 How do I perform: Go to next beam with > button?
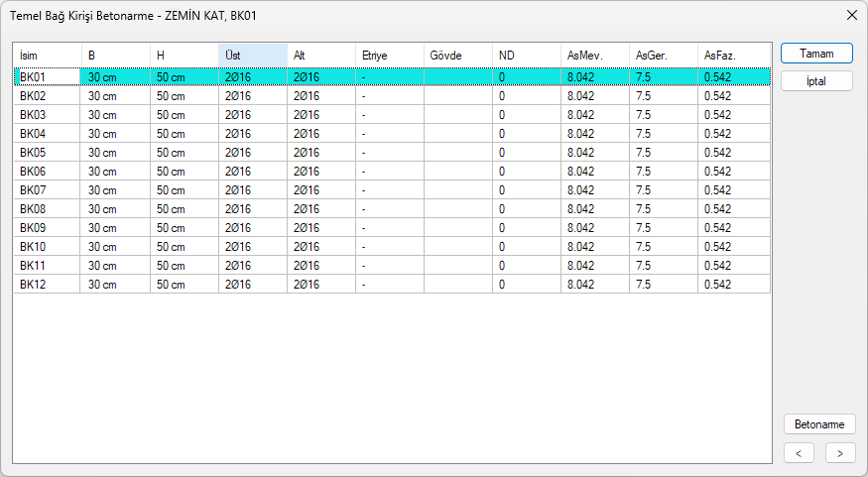[840, 453]
